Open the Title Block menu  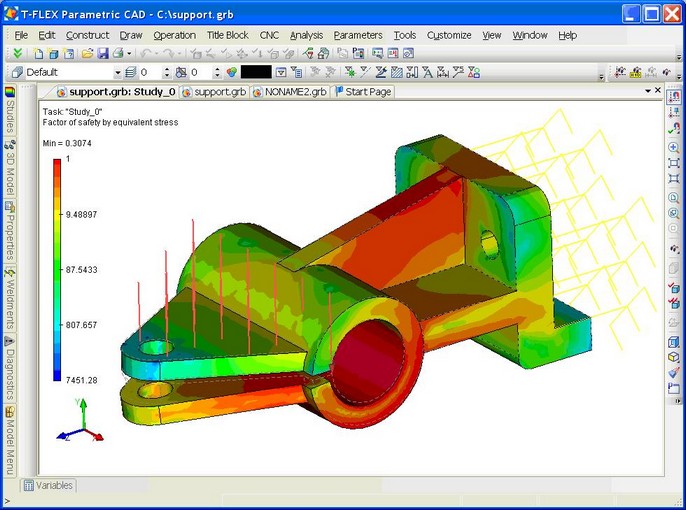(228, 35)
